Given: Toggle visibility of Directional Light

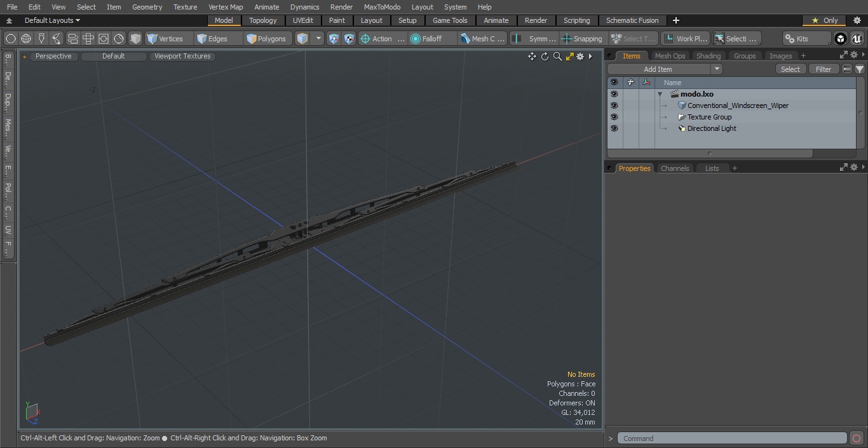Looking at the screenshot, I should pyautogui.click(x=614, y=128).
